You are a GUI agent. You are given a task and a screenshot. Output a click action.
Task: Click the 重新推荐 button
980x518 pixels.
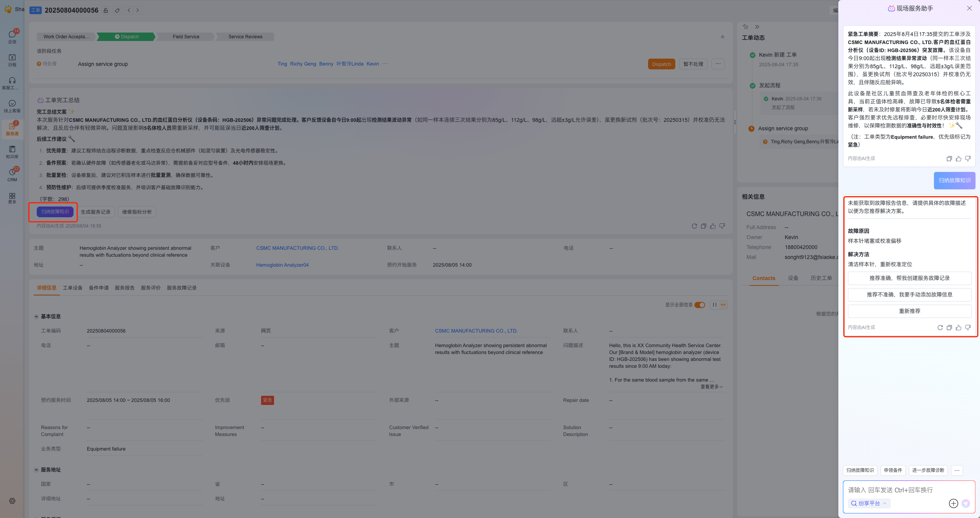click(909, 311)
